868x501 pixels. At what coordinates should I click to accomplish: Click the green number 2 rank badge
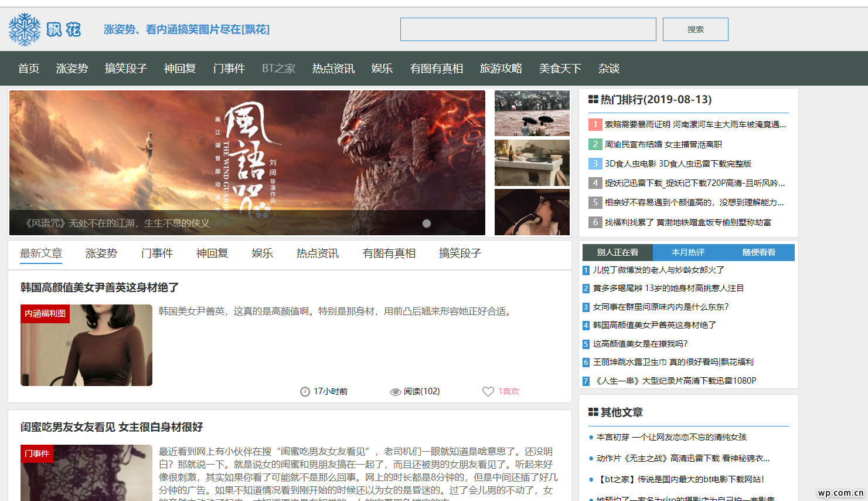coord(595,144)
